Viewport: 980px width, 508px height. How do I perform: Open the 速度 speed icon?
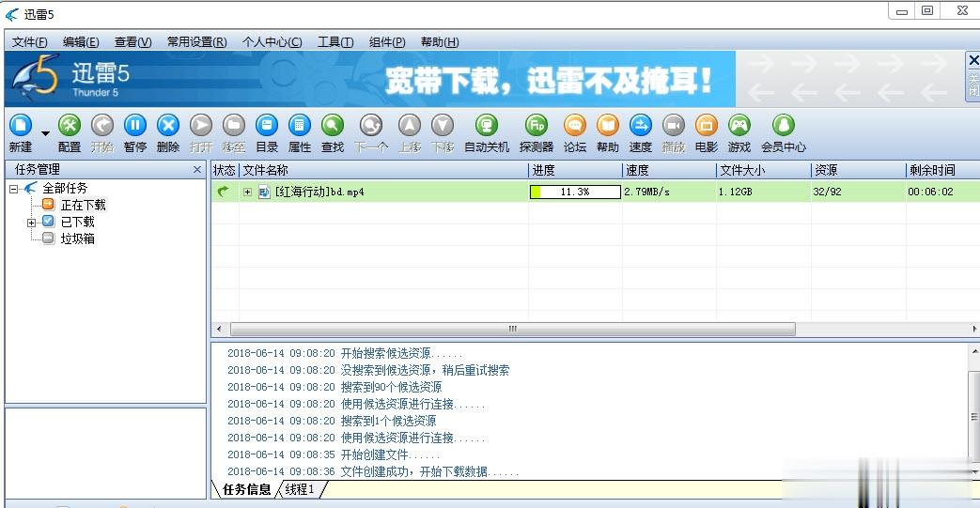641,126
